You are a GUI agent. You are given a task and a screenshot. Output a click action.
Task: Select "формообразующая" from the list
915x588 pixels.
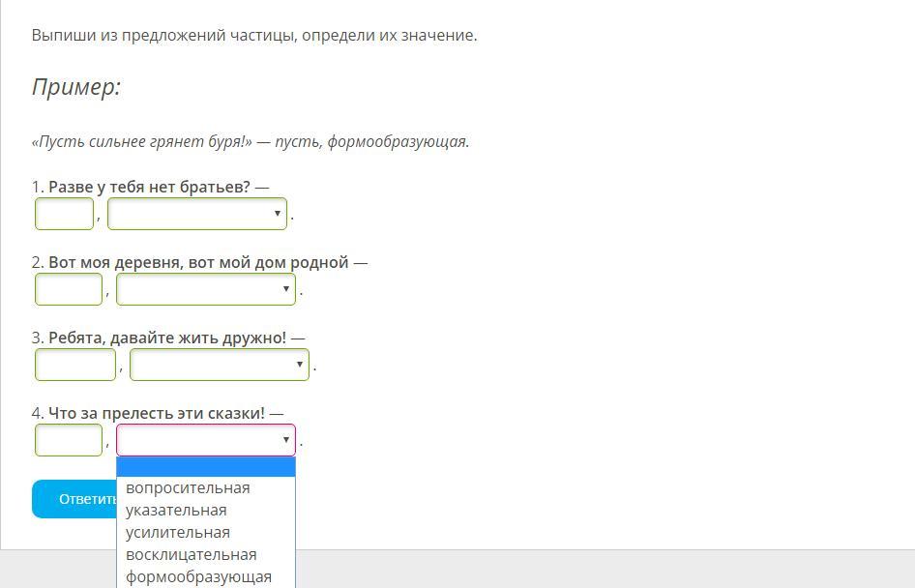coord(198,577)
